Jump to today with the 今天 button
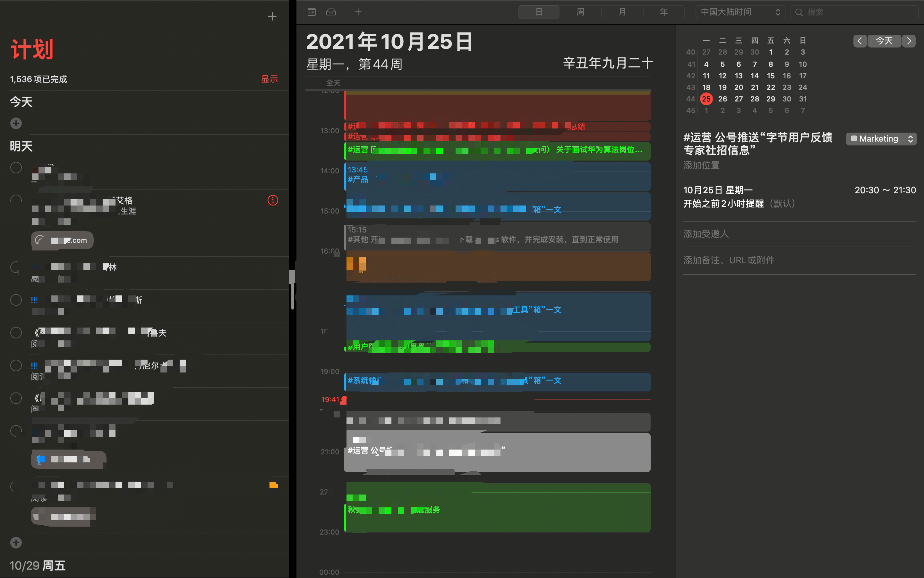This screenshot has height=578, width=924. [884, 41]
